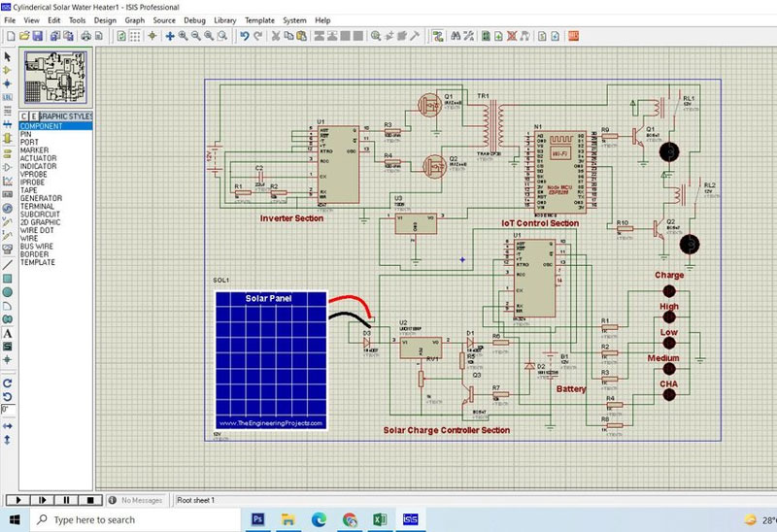Save the current design
The width and height of the screenshot is (777, 532).
tap(37, 36)
